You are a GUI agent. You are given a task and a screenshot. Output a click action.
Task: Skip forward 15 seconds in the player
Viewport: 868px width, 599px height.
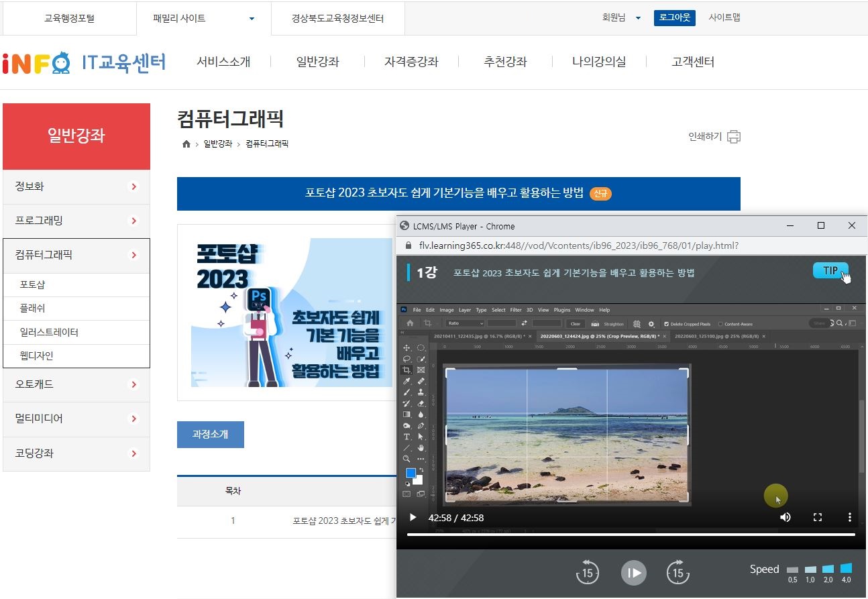click(x=678, y=571)
